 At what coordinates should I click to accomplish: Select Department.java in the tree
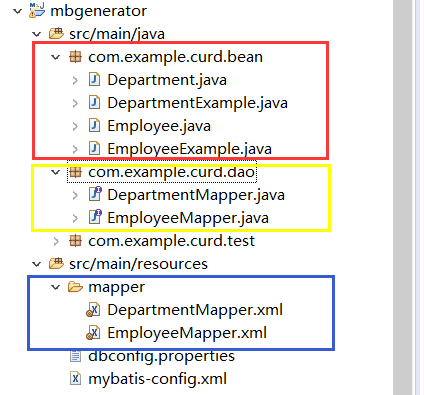coord(167,80)
